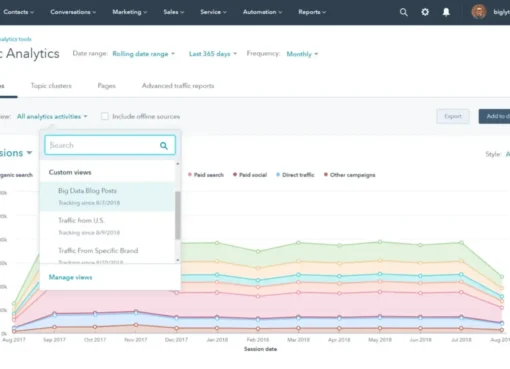Select the Traffic From Specific Brand view
This screenshot has height=369, width=510.
click(x=107, y=253)
